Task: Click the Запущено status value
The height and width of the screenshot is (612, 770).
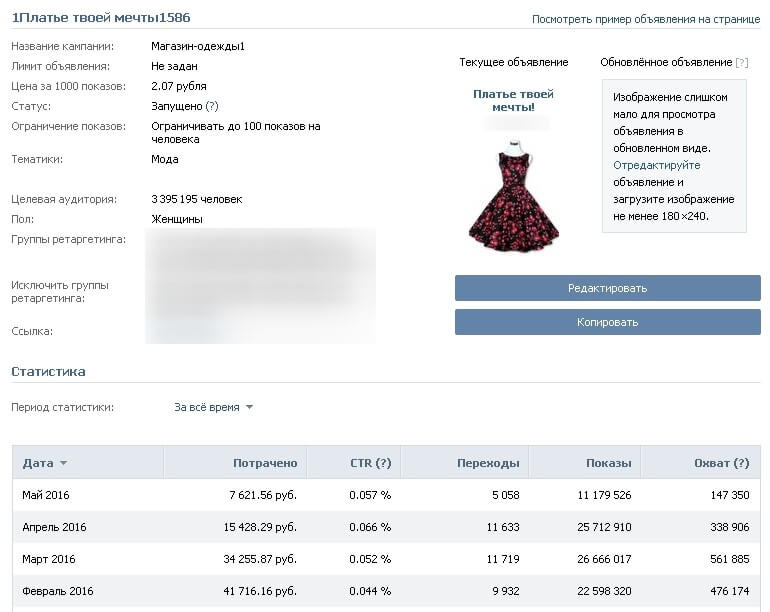Action: [176, 106]
